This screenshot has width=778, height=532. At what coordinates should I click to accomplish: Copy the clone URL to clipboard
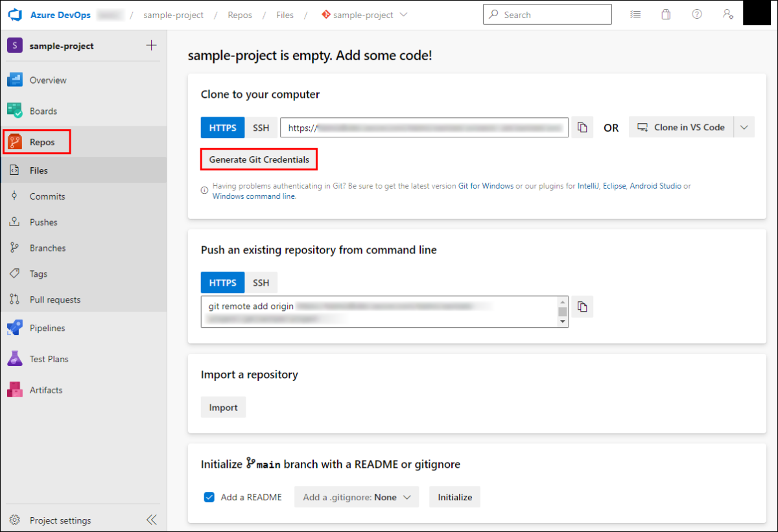582,128
